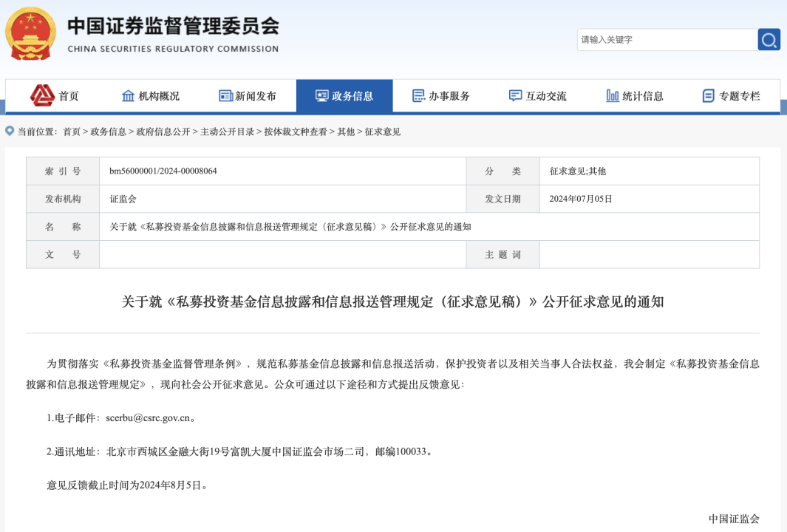Open the 互动交流 tab
This screenshot has height=532, width=787.
(x=538, y=96)
